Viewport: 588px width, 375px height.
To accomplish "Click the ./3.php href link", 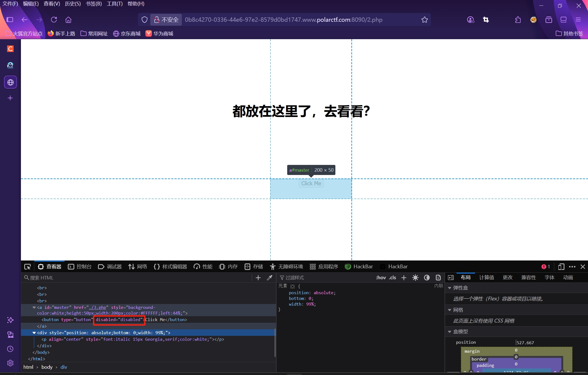I will 97,308.
